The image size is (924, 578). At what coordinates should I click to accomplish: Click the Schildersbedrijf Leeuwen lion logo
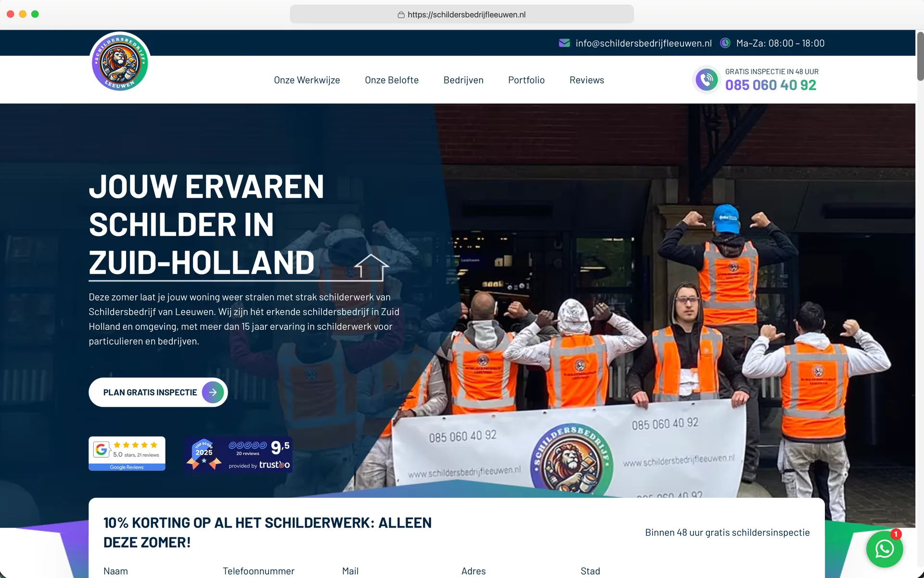[120, 62]
